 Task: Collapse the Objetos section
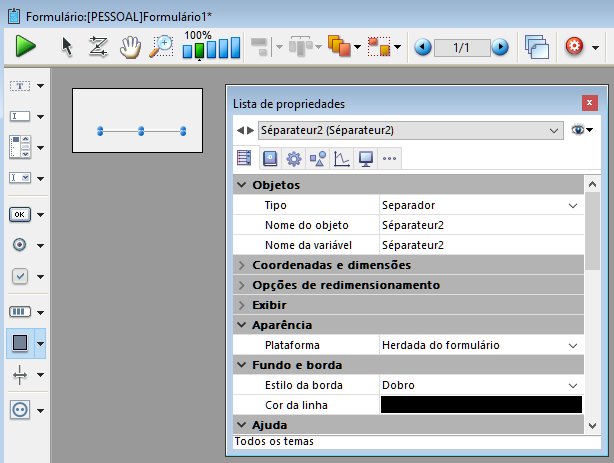[x=242, y=185]
